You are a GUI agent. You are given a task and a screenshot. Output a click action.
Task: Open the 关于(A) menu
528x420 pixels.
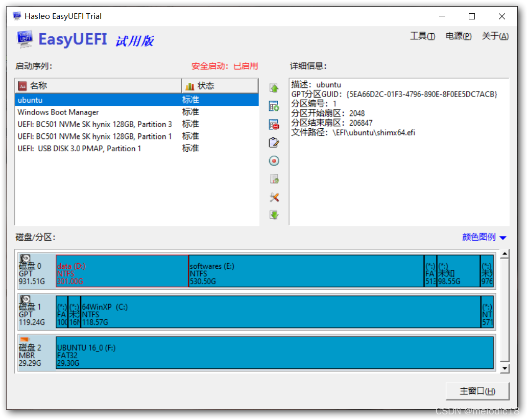coord(495,36)
